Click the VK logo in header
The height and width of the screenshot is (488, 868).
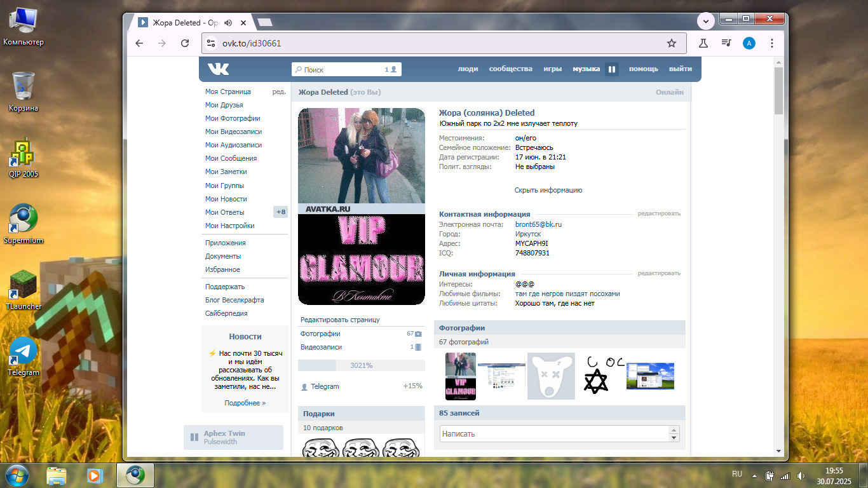click(x=218, y=69)
